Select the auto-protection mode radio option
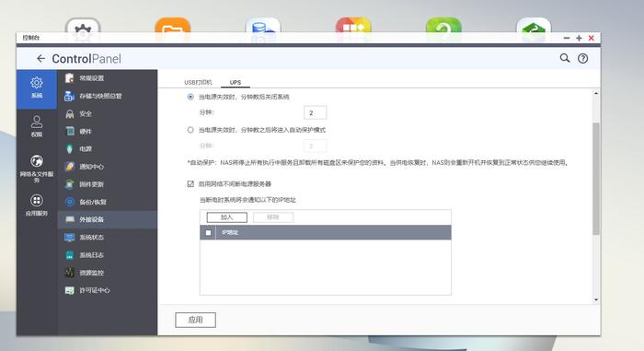The image size is (644, 351). tap(190, 130)
